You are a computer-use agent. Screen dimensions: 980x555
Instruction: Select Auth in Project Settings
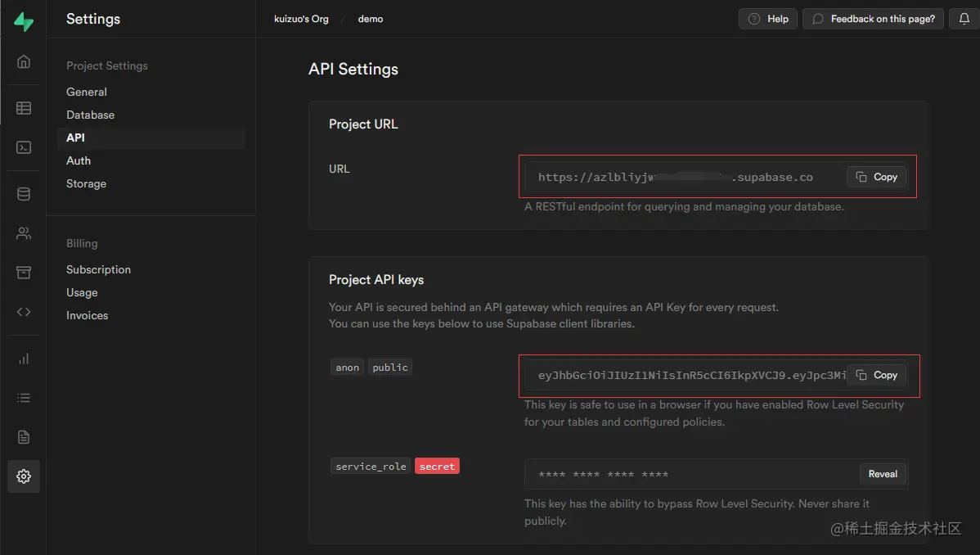(79, 160)
